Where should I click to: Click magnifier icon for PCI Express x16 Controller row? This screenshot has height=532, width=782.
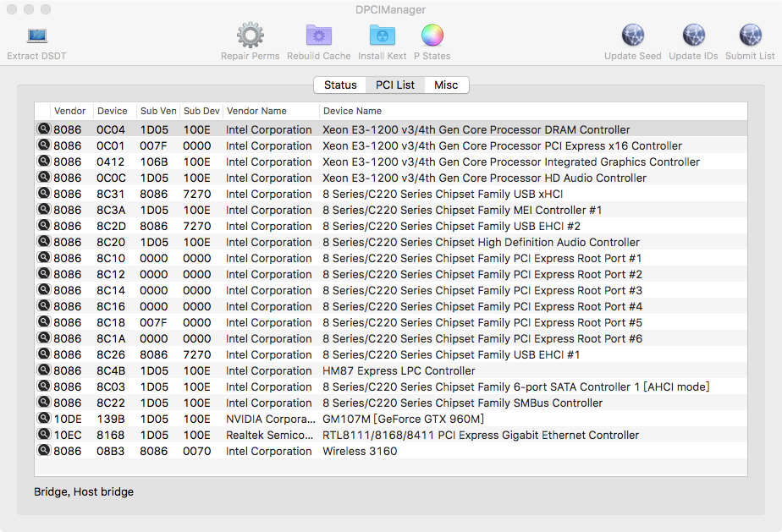point(44,145)
